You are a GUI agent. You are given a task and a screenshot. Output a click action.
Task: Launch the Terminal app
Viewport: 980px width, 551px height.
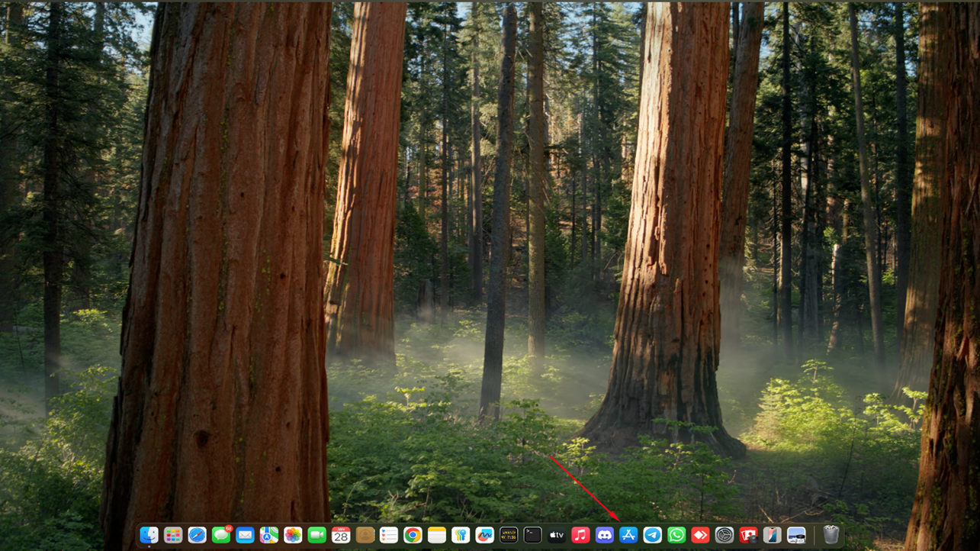532,535
